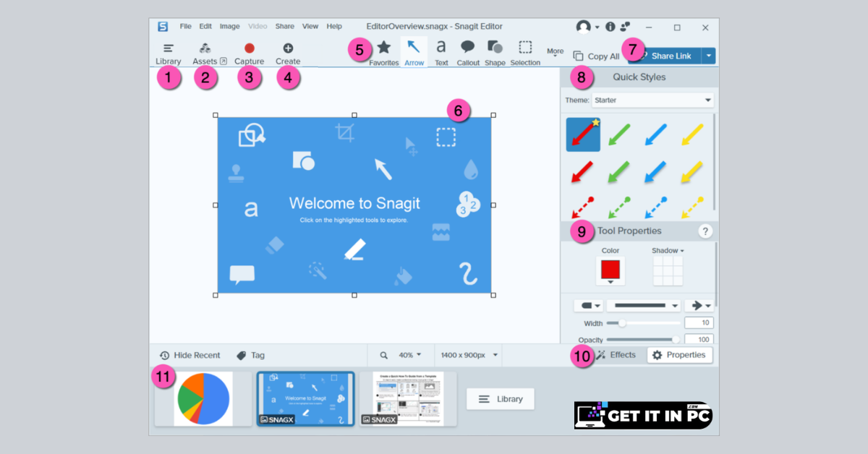Click the feedback people icon in the title bar
This screenshot has height=454, width=868.
[625, 27]
